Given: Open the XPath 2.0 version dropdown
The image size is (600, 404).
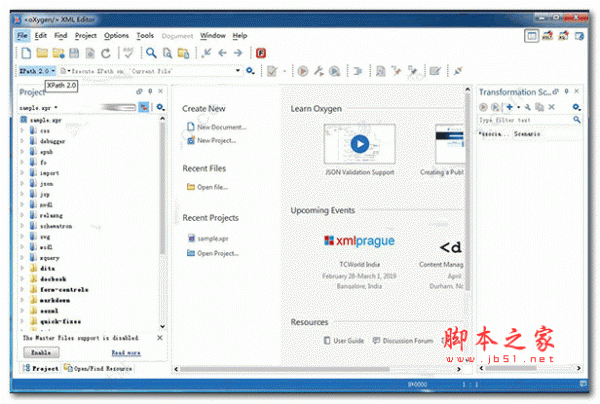Looking at the screenshot, I should click(38, 71).
